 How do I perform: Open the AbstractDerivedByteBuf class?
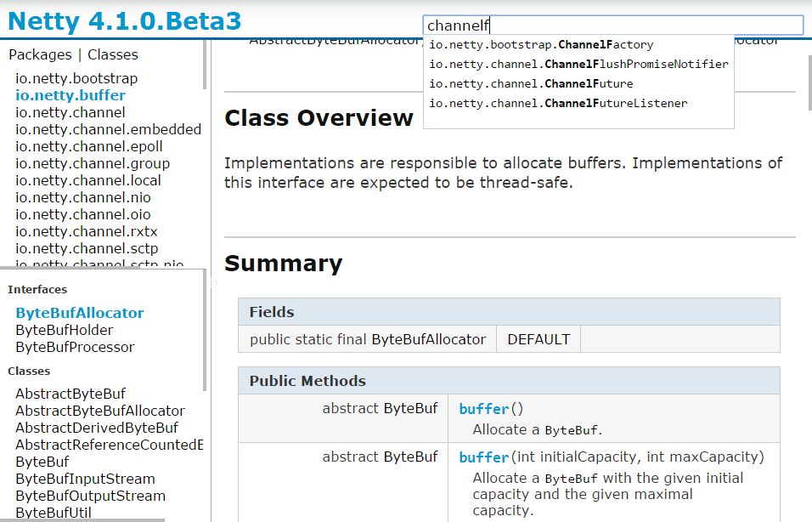pos(97,428)
